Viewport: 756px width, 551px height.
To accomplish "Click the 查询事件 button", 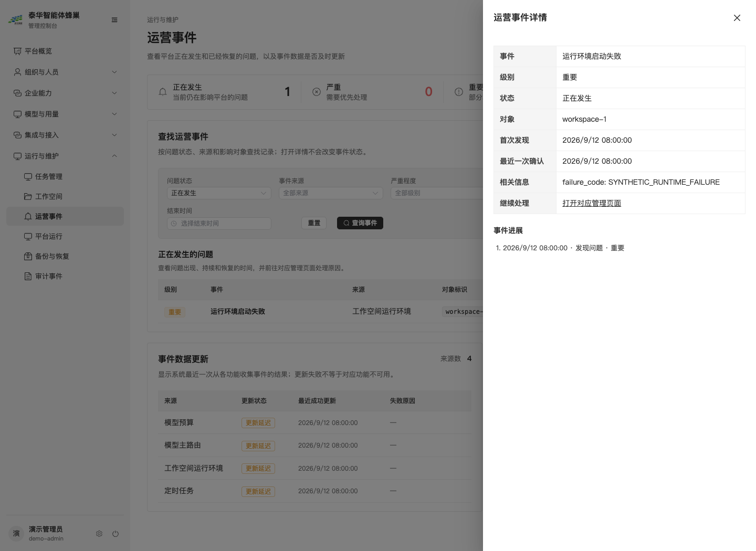I will click(360, 223).
